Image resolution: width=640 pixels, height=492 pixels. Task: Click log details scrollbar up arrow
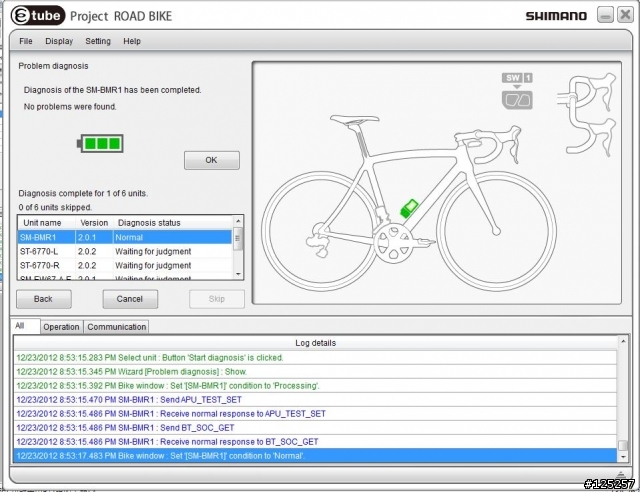click(623, 341)
